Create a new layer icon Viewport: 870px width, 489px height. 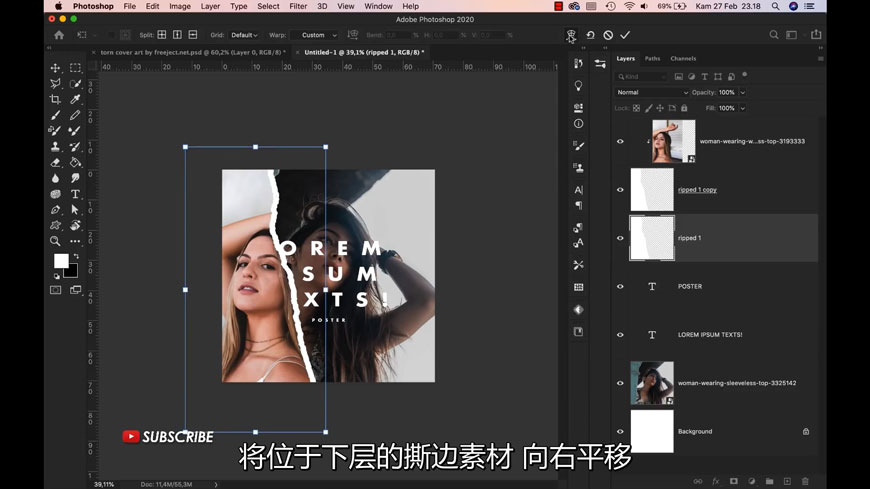787,481
